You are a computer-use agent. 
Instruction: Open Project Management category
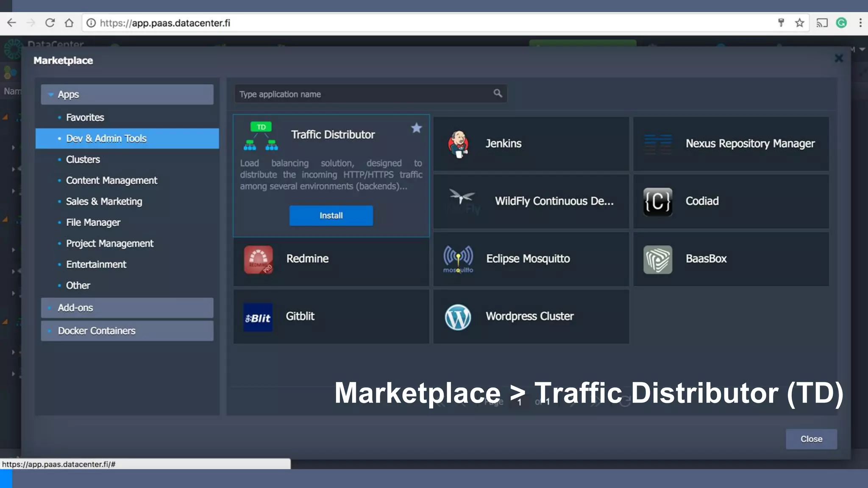point(110,244)
